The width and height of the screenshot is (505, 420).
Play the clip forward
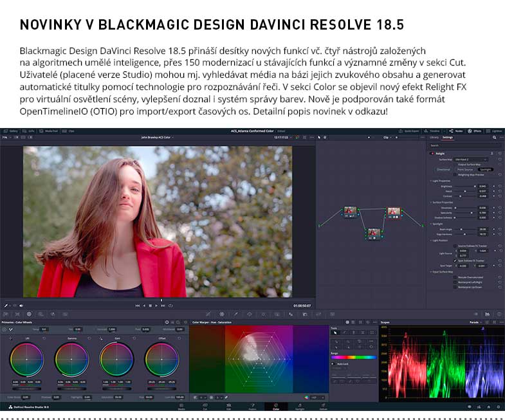tap(156, 306)
